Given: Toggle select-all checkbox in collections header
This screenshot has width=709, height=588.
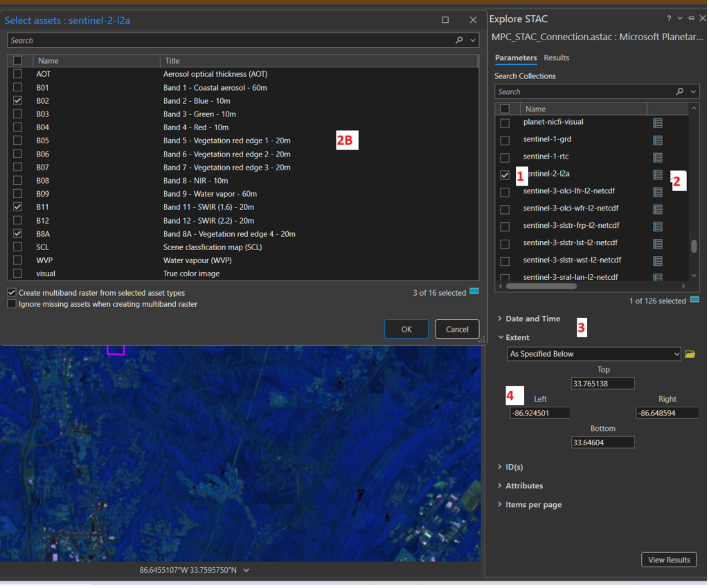Looking at the screenshot, I should (x=505, y=109).
